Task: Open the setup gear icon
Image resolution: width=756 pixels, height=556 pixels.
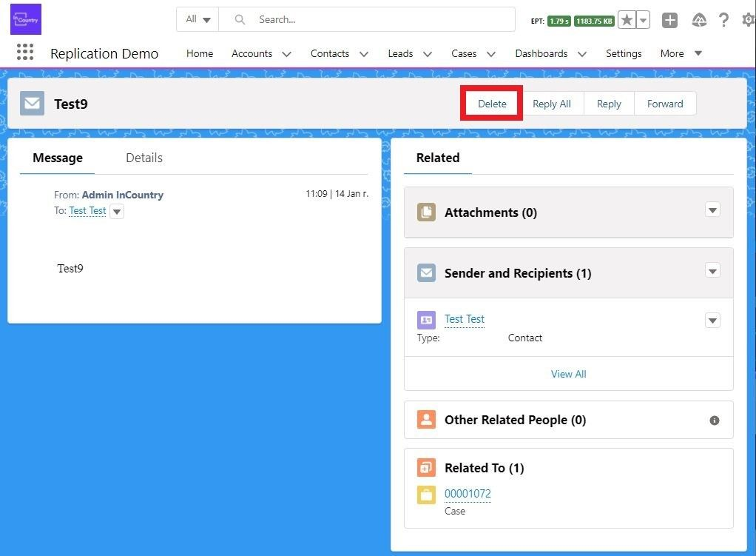Action: (x=749, y=20)
